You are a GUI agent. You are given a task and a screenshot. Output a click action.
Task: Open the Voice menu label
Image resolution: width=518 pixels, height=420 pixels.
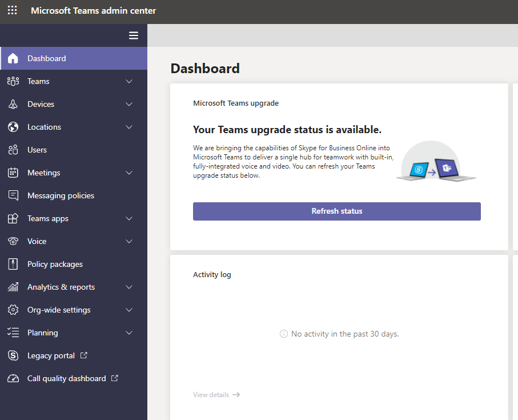tap(37, 241)
